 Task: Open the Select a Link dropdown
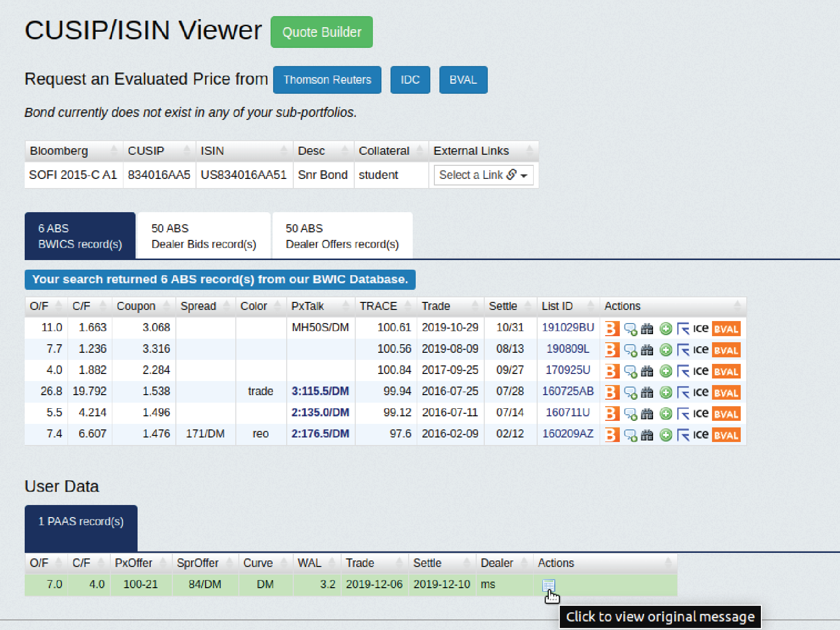tap(483, 175)
